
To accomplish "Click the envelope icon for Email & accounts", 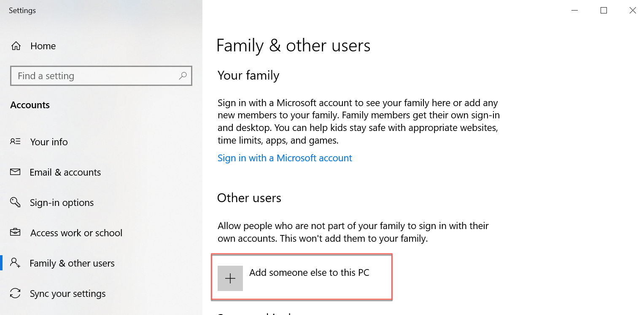I will (x=15, y=172).
